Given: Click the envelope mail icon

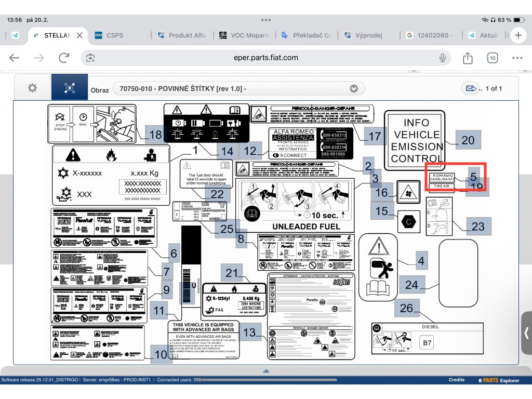Looking at the screenshot, I should [x=470, y=88].
